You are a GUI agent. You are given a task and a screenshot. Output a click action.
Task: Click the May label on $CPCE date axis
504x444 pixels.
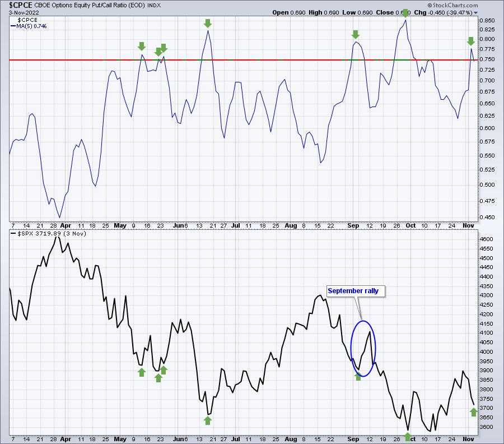pyautogui.click(x=120, y=225)
